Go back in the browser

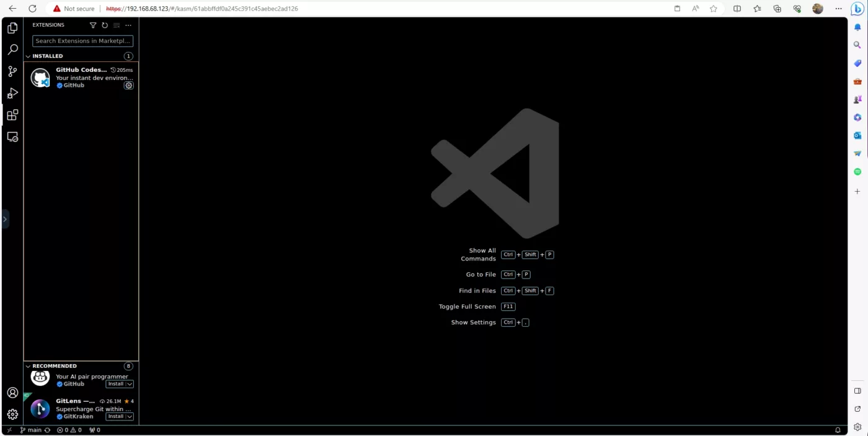pos(12,9)
